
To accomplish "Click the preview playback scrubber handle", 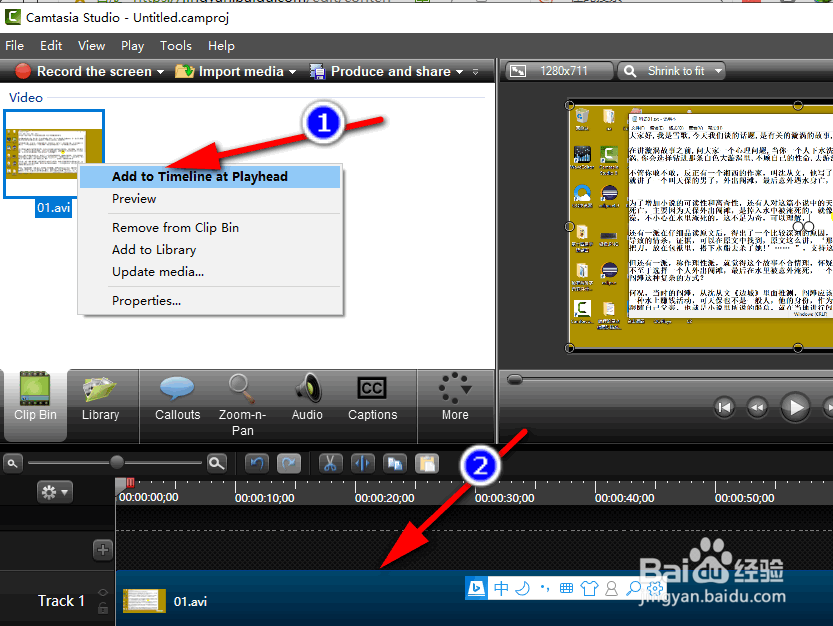I will [515, 379].
